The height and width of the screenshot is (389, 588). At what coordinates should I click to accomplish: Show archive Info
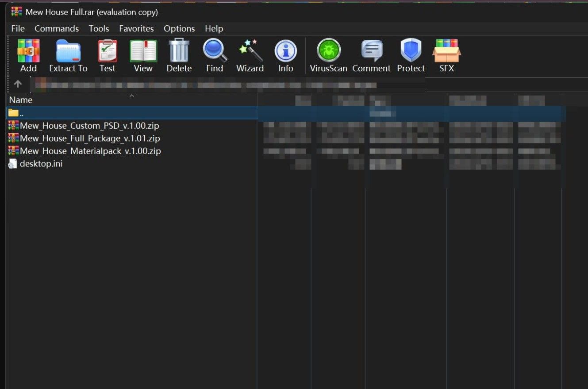tap(286, 56)
